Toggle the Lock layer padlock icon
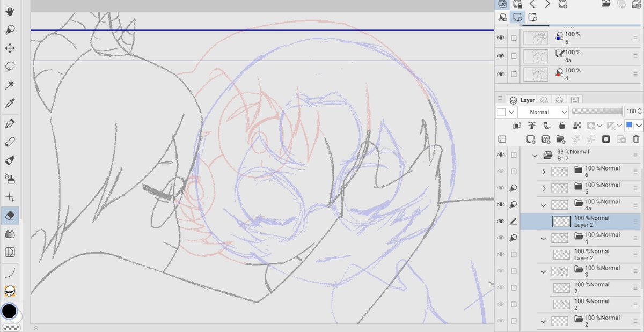Viewport: 644px width, 332px height. (x=561, y=126)
